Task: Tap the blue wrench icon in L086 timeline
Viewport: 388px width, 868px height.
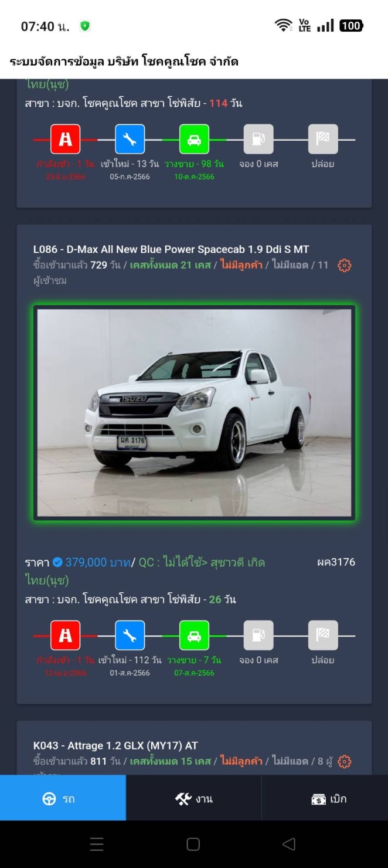Action: tap(130, 635)
